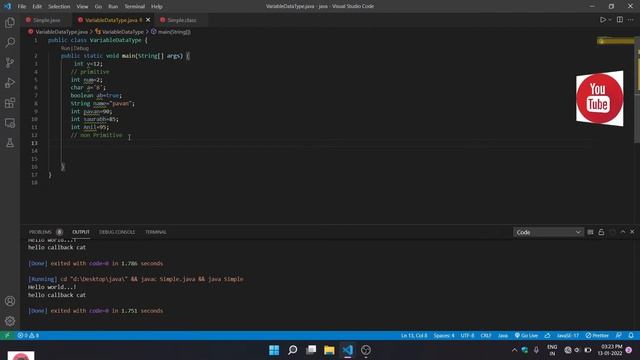Screen dimensions: 640x360
Task: Open the Edit menu
Action: [37, 7]
